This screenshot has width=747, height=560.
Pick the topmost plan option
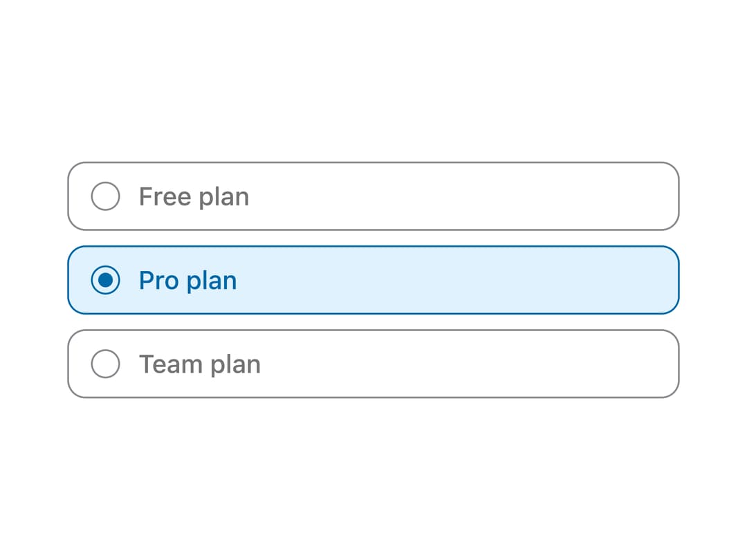[373, 196]
